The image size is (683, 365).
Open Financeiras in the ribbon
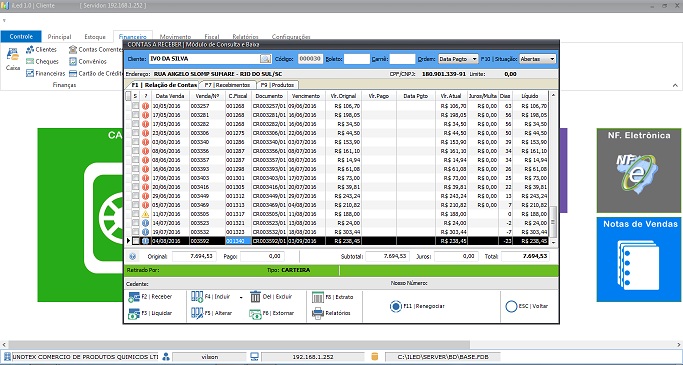click(45, 74)
